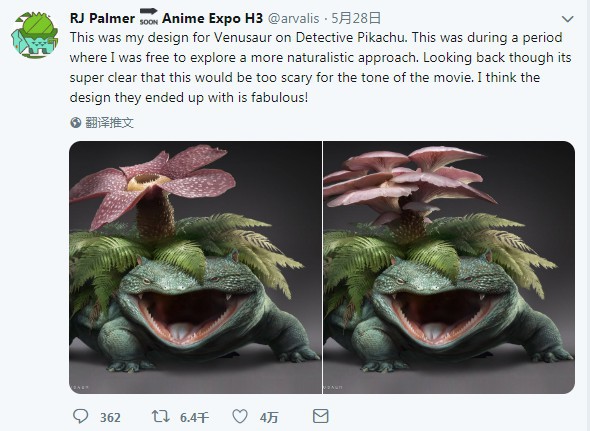590x431 pixels.
Task: Translate tweet via 翻译推文 link
Action: tap(109, 122)
